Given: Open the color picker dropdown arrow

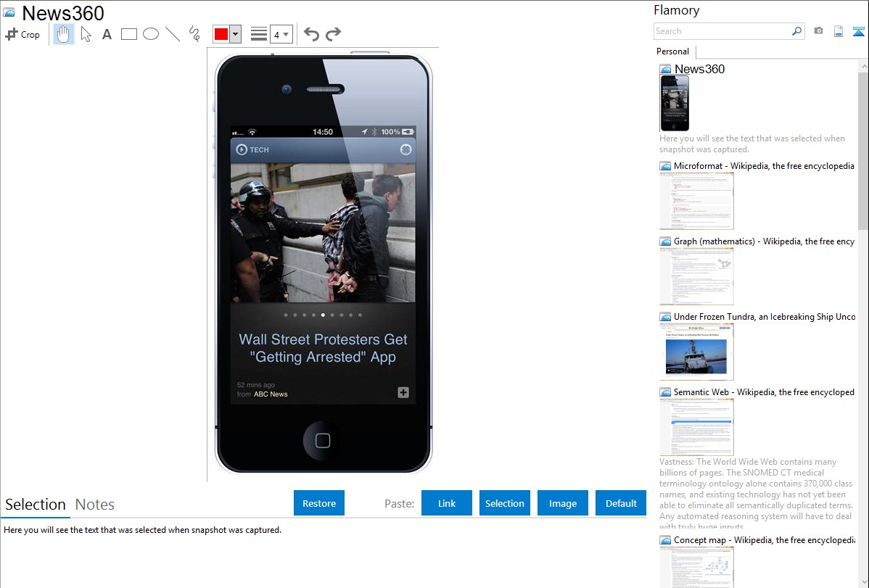Looking at the screenshot, I should [236, 34].
